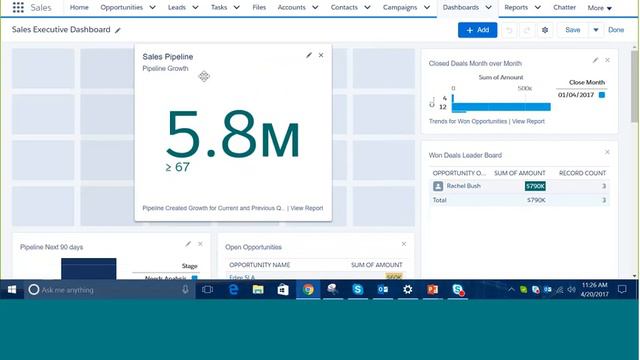640x360 pixels.
Task: Go to the Home tab
Action: click(79, 7)
